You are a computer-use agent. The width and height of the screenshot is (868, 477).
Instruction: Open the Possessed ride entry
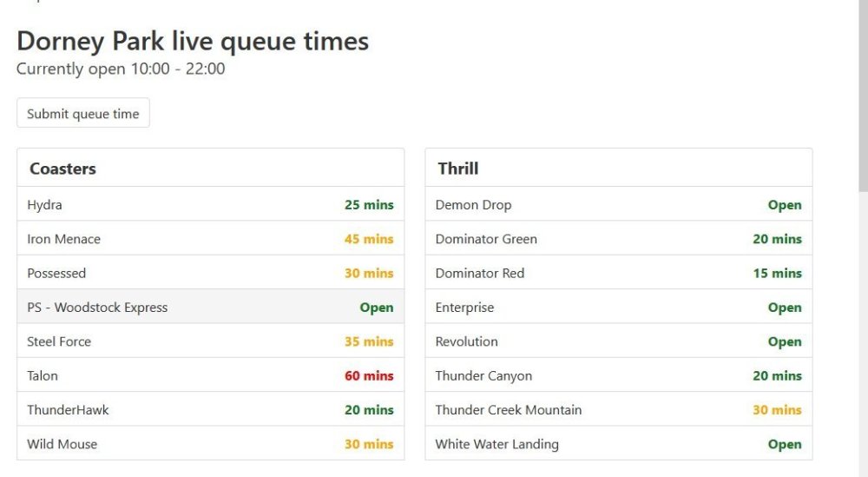click(x=56, y=273)
